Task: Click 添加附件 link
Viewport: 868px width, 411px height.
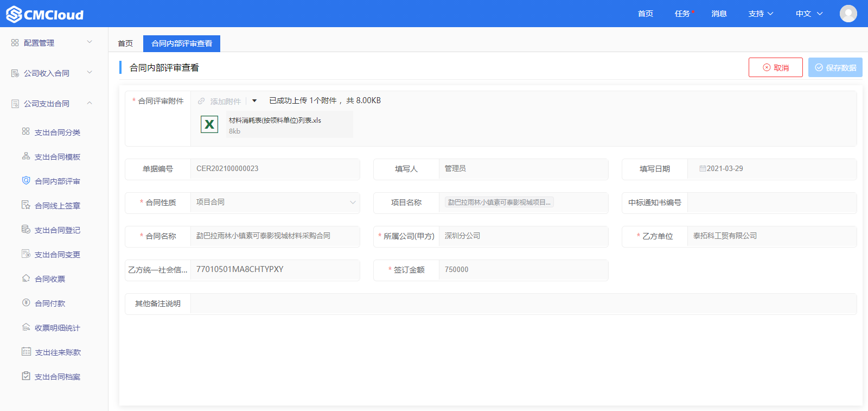Action: [x=226, y=102]
